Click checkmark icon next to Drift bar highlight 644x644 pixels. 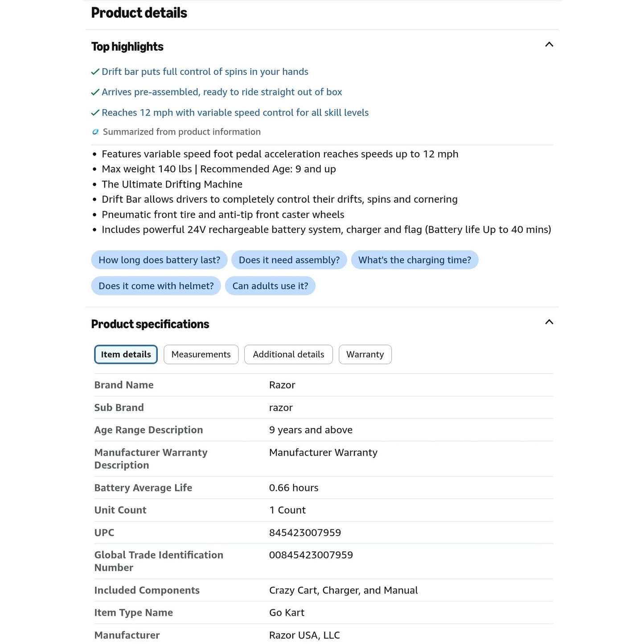tap(95, 72)
